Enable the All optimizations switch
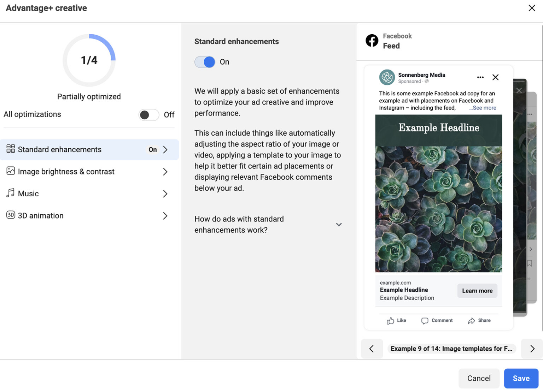543x392 pixels. pyautogui.click(x=149, y=115)
